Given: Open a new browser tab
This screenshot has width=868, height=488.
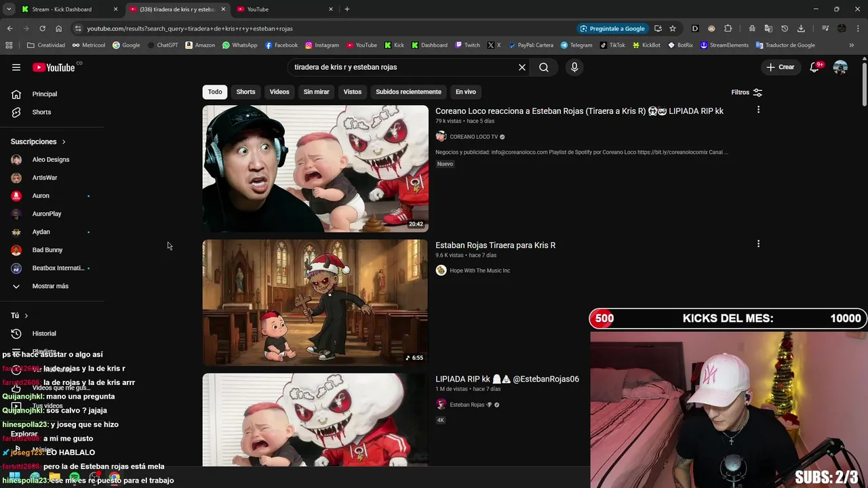Looking at the screenshot, I should (x=347, y=9).
